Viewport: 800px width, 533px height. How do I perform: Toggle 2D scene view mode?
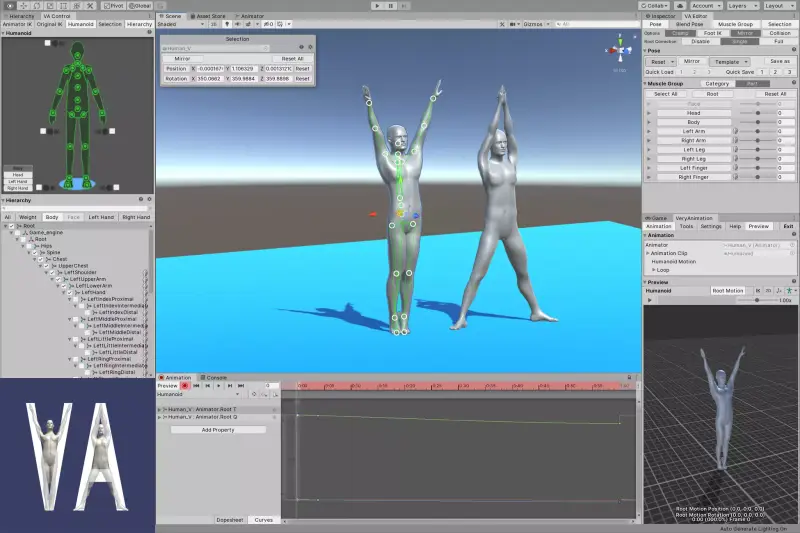click(x=214, y=24)
